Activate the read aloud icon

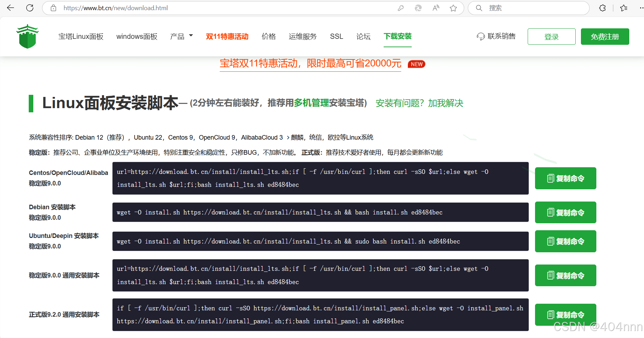(x=436, y=8)
